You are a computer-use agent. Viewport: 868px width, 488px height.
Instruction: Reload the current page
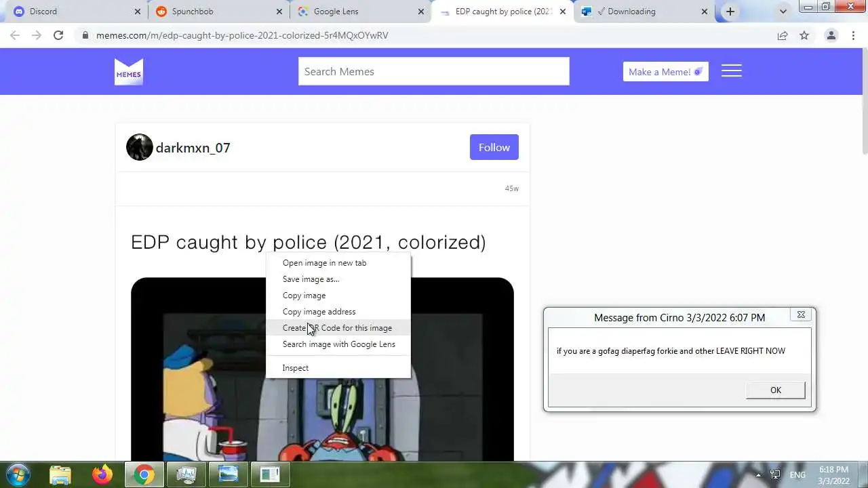pyautogui.click(x=58, y=35)
